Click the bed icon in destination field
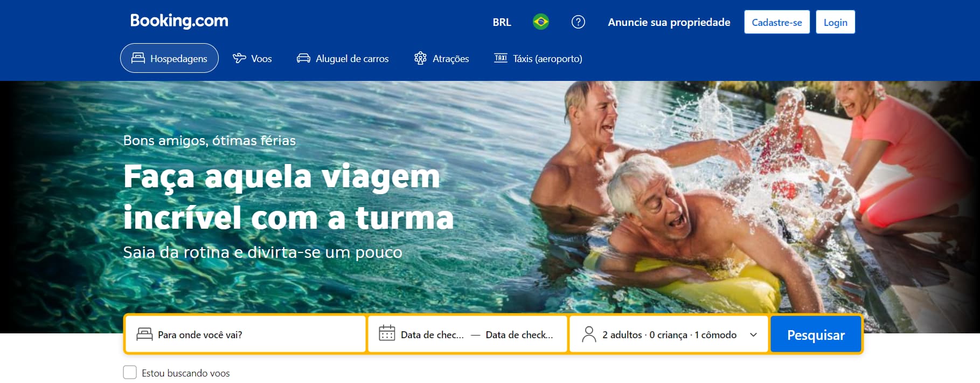980x383 pixels. point(144,334)
